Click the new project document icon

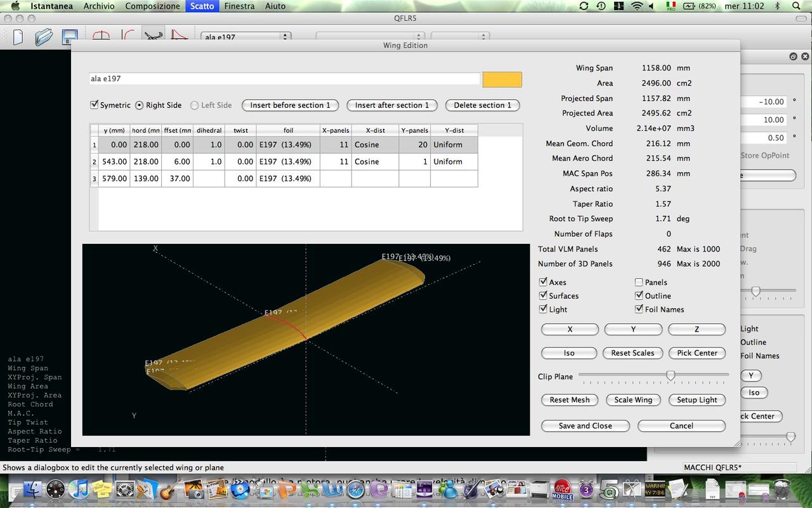(x=18, y=37)
